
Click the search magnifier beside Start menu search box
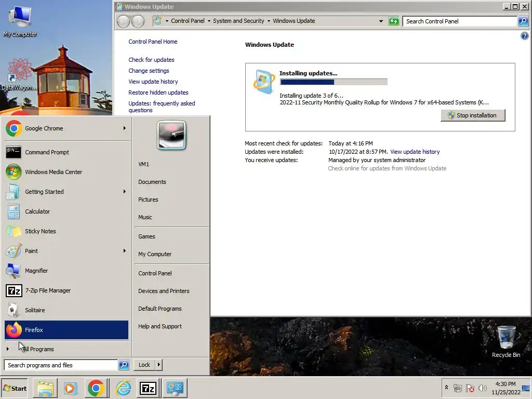[x=124, y=365]
